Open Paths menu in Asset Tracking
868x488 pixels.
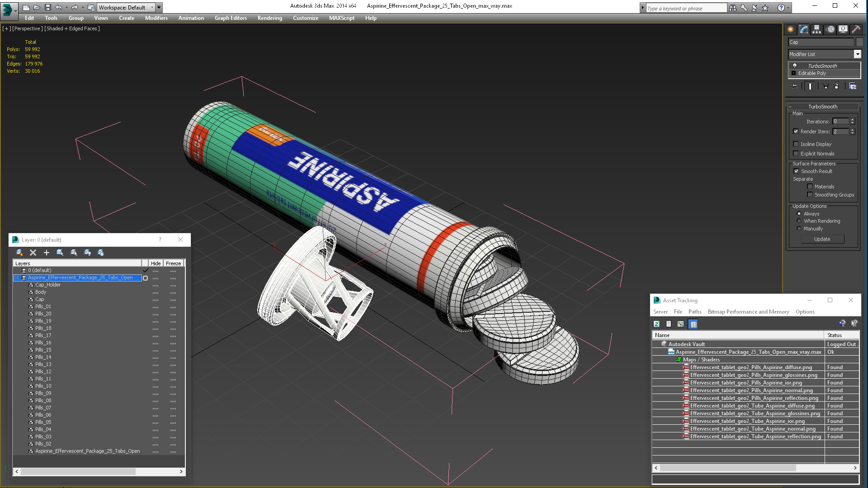695,312
